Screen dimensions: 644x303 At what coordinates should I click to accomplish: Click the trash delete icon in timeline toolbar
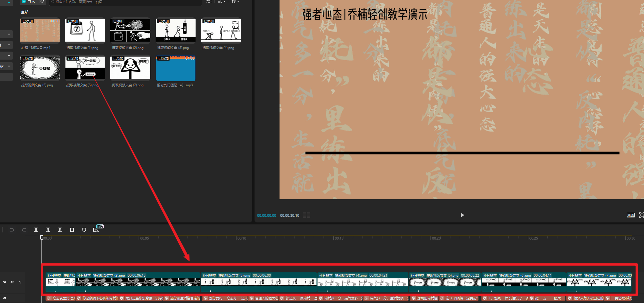pyautogui.click(x=72, y=230)
